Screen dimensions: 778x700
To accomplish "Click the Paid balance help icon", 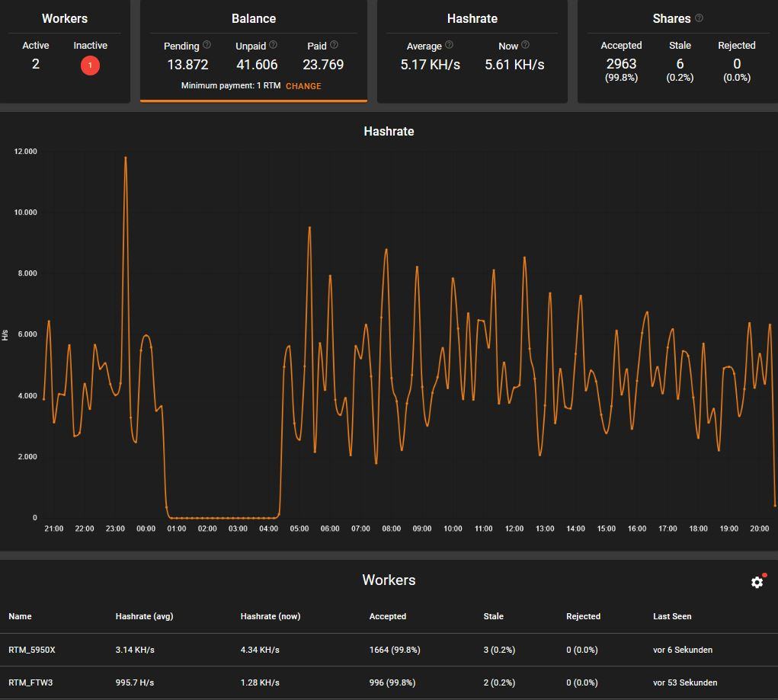I will coord(334,45).
